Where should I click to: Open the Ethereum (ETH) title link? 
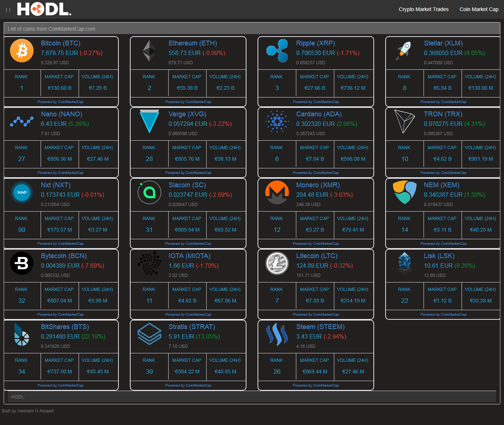pyautogui.click(x=193, y=43)
